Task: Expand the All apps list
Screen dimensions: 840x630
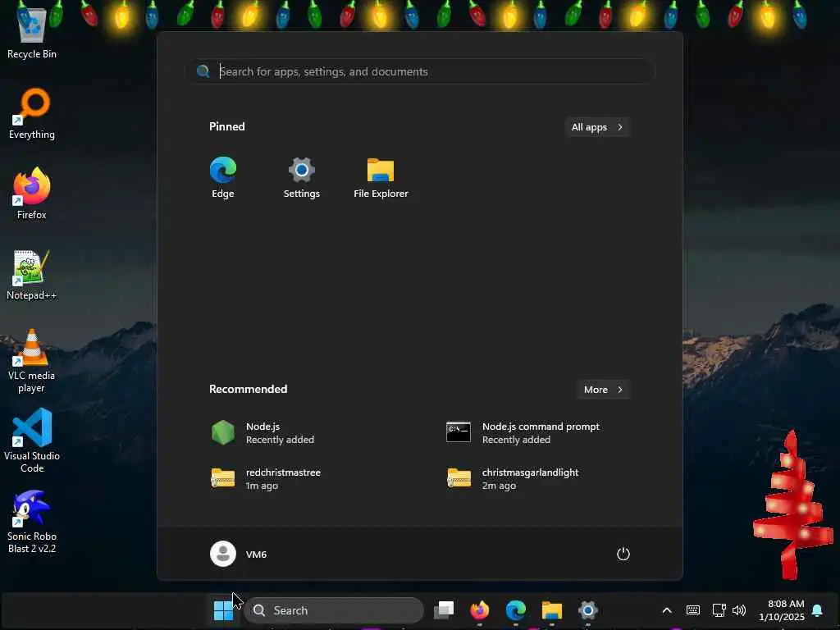Action: pyautogui.click(x=597, y=127)
